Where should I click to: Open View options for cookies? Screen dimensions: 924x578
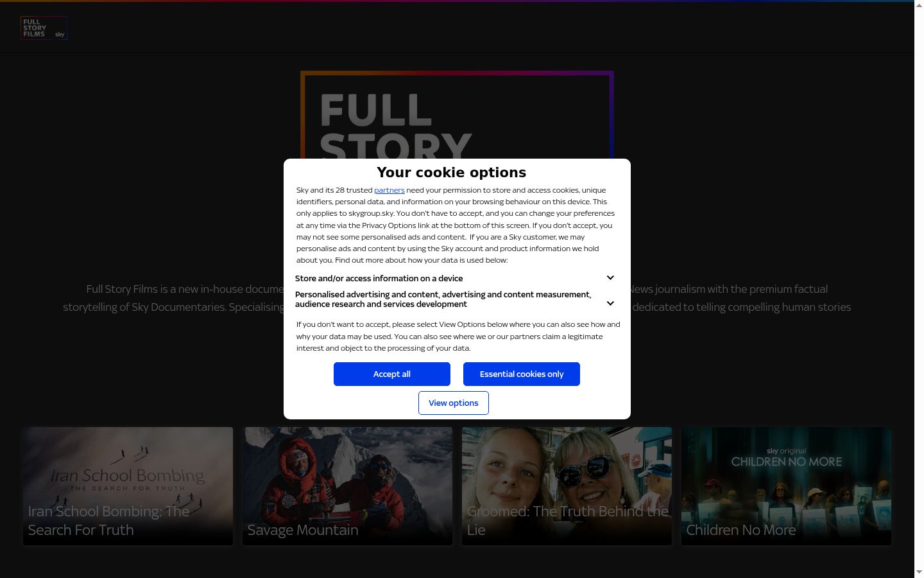click(x=454, y=403)
